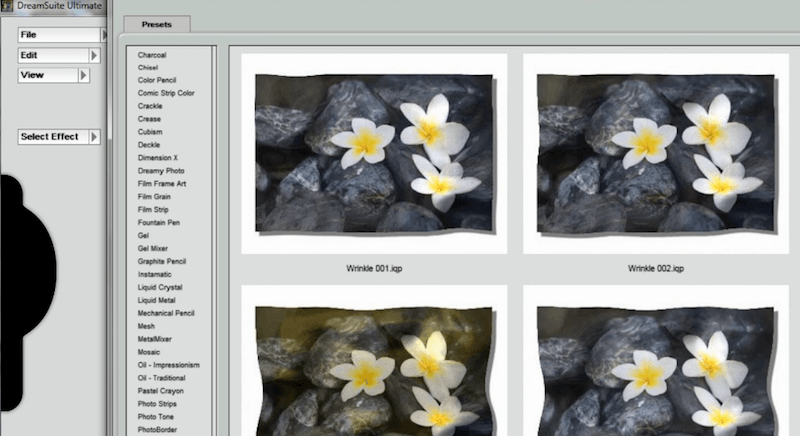The width and height of the screenshot is (800, 436).
Task: Click the Gel effect entry
Action: point(143,236)
